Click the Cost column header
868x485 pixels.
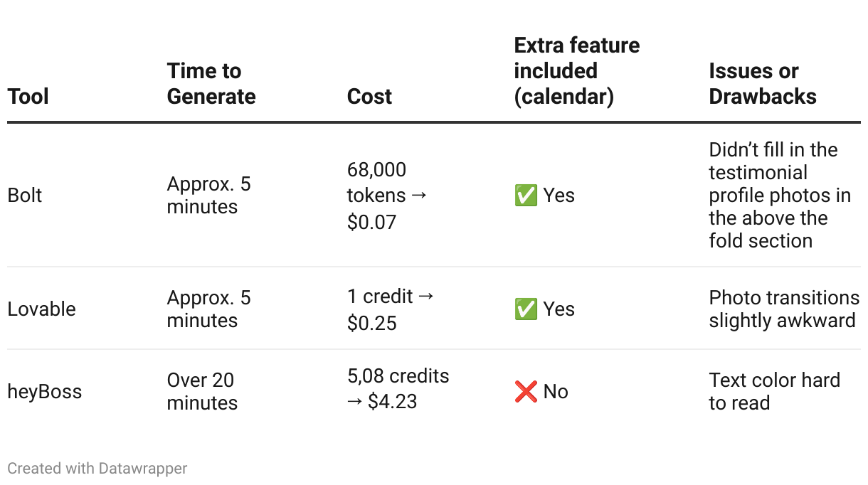[x=369, y=97]
